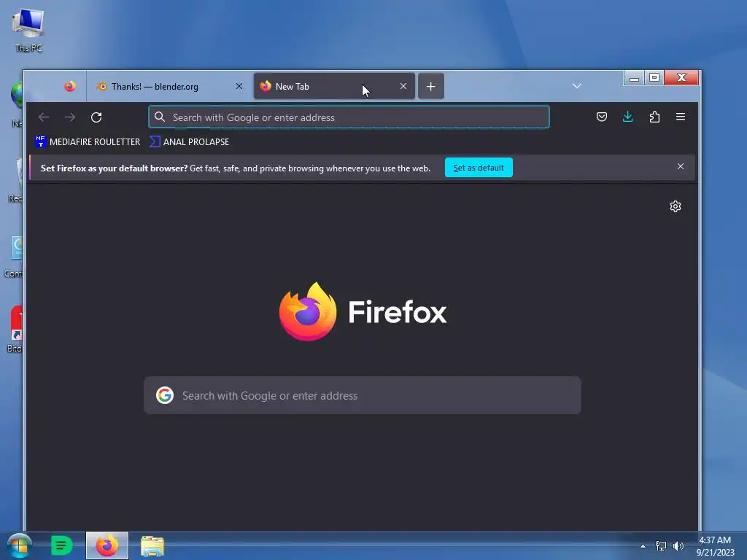Click the Firefox taskbar button
The height and width of the screenshot is (560, 747).
[x=107, y=545]
